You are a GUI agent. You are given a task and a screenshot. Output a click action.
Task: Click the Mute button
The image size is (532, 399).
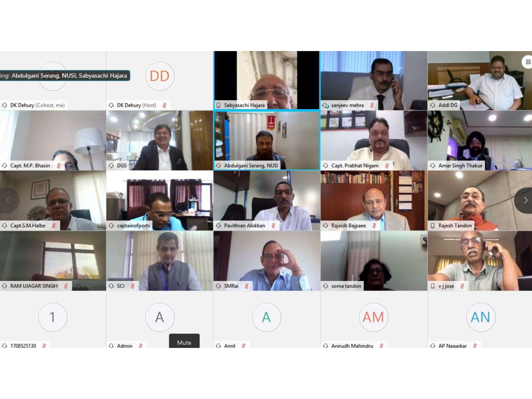click(184, 342)
